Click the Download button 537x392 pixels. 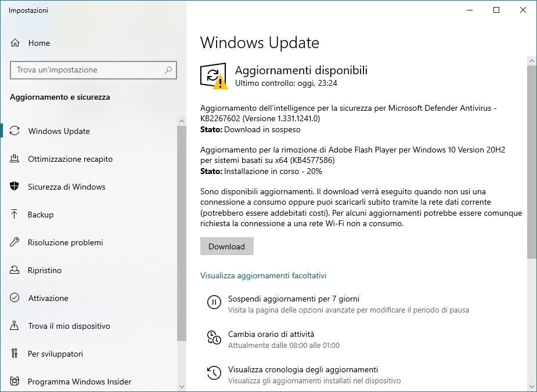pos(227,246)
